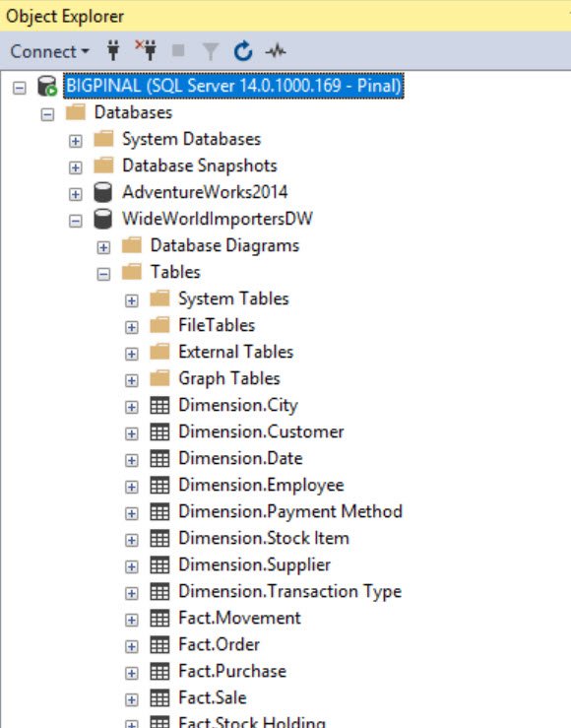Expand the AdventureWorks2014 database
Screen dimensions: 571x728
tap(76, 194)
